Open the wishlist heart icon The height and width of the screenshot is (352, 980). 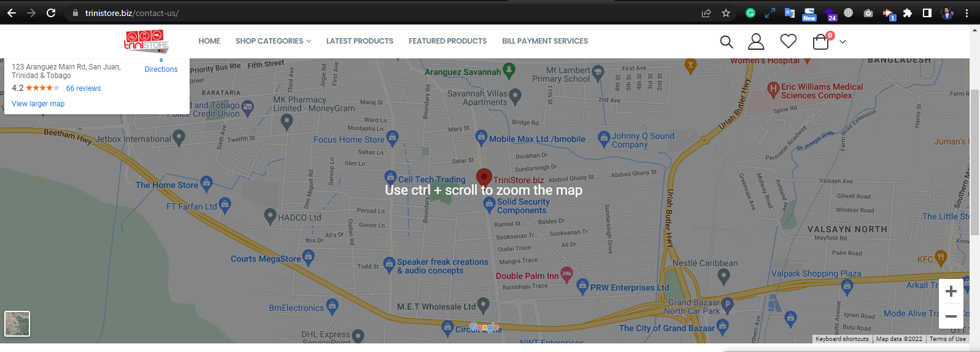tap(789, 41)
